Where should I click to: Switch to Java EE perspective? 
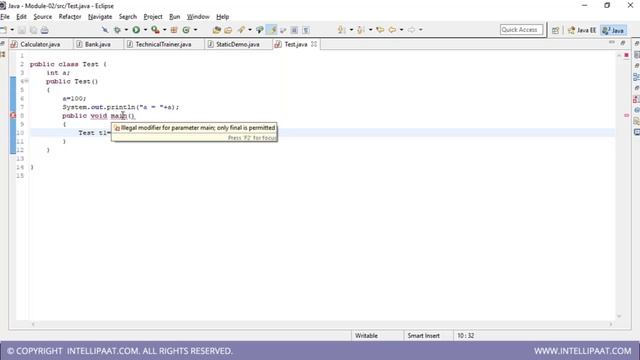click(582, 30)
